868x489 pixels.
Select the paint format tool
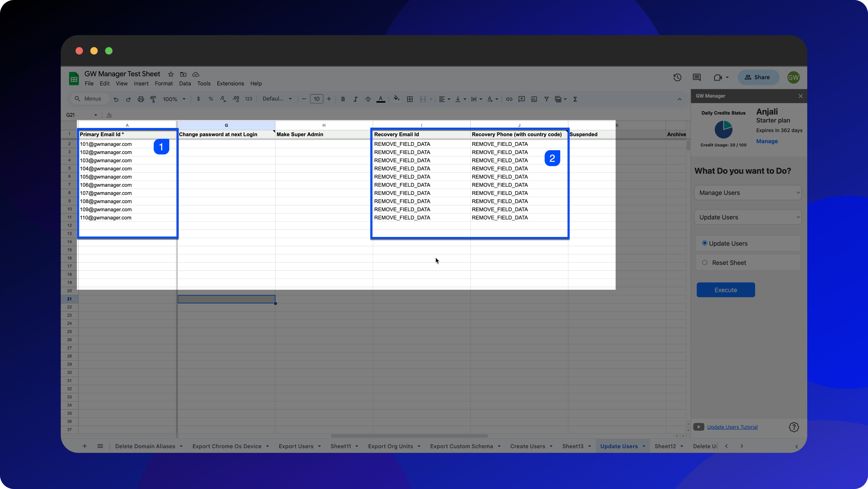(x=153, y=99)
